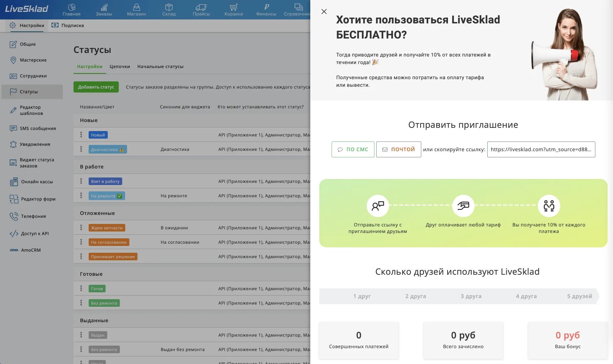Open the Начальные статусы subtab
The height and width of the screenshot is (364, 613).
pos(160,67)
